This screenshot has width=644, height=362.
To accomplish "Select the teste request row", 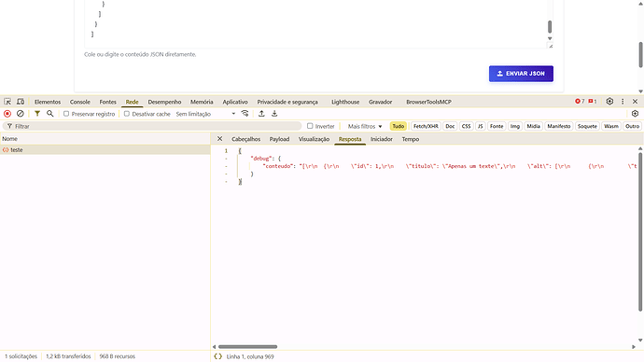I will (105, 150).
